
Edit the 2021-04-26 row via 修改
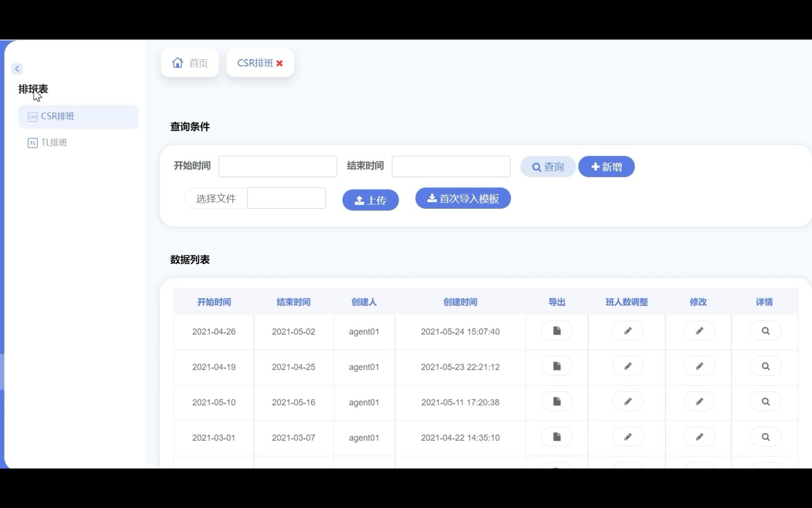click(699, 331)
